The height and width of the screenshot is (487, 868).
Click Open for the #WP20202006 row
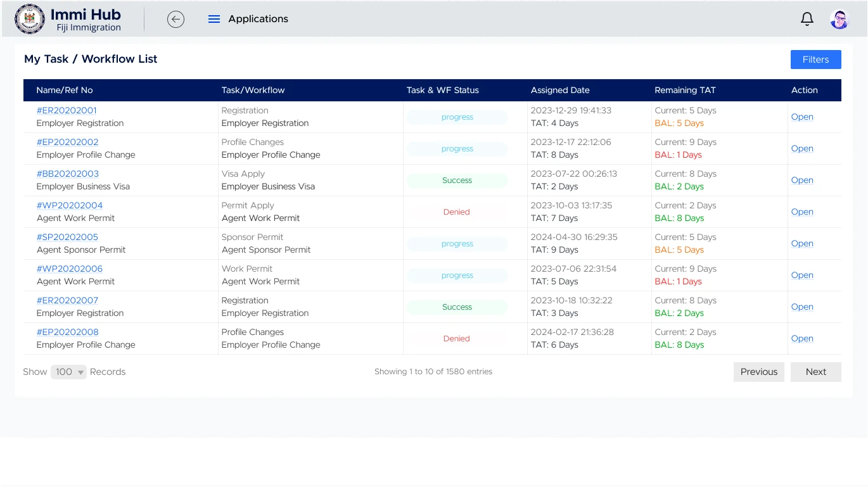802,275
